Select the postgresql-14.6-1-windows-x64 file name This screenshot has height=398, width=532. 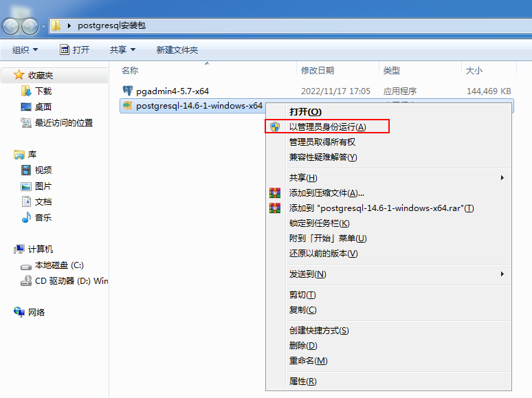(199, 106)
